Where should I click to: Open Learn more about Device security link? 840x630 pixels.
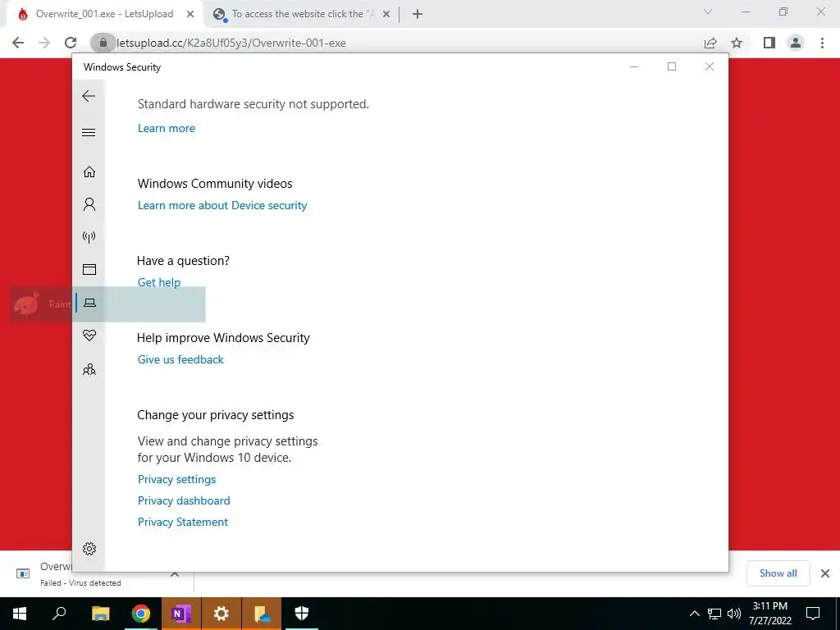point(222,205)
